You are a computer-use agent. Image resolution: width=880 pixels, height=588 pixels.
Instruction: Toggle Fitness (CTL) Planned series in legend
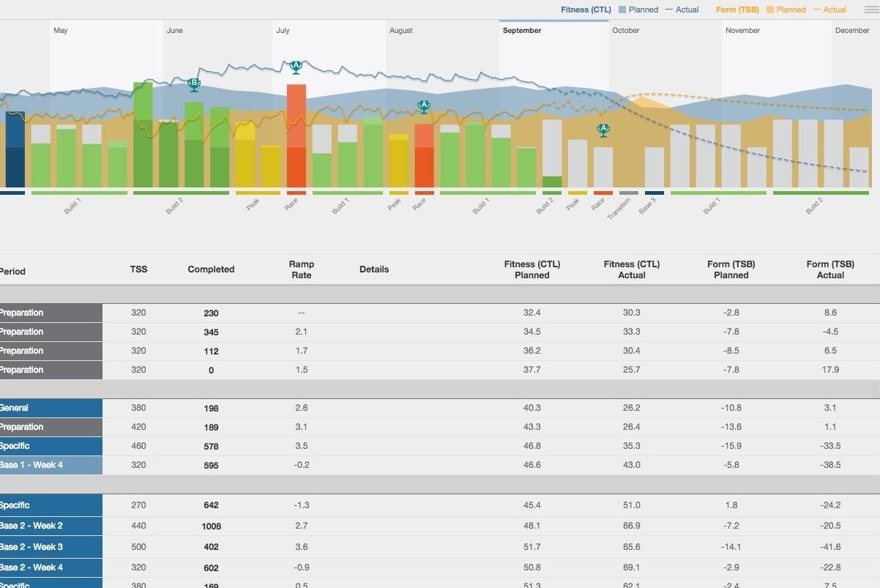coord(638,10)
